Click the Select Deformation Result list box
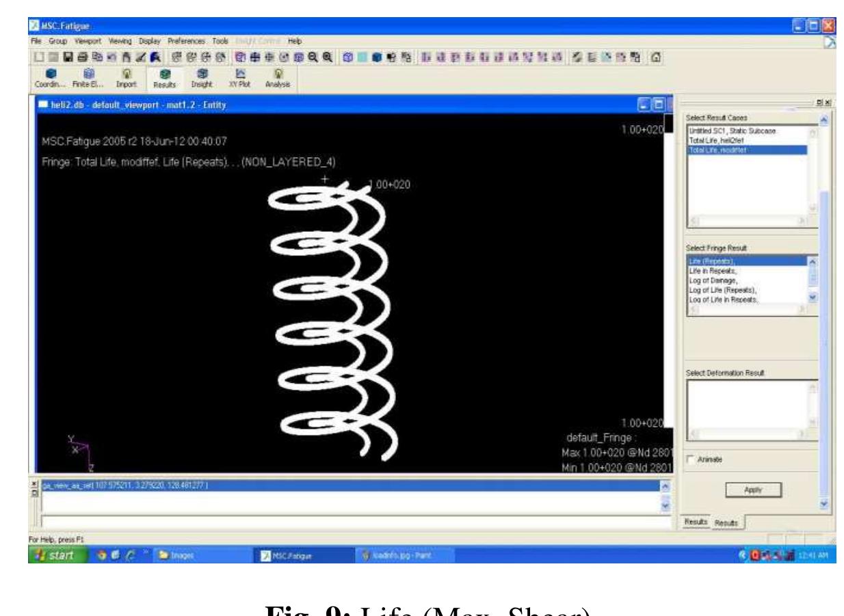This screenshot has width=844, height=616. (x=752, y=410)
